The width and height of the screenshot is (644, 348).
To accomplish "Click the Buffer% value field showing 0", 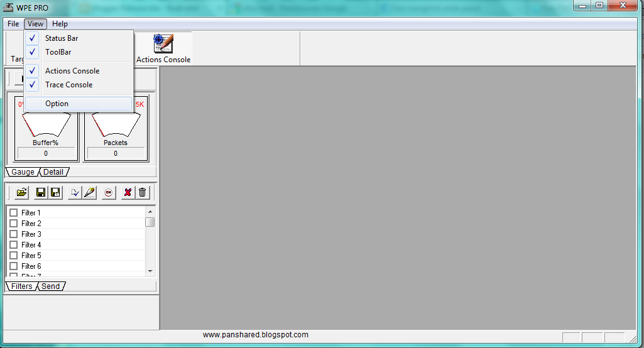I will (x=46, y=153).
